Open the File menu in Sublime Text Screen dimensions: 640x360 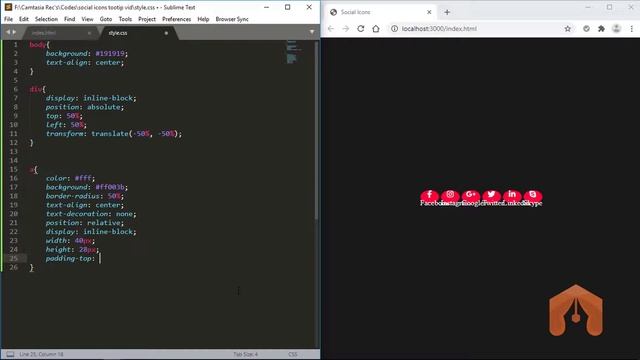click(8, 19)
